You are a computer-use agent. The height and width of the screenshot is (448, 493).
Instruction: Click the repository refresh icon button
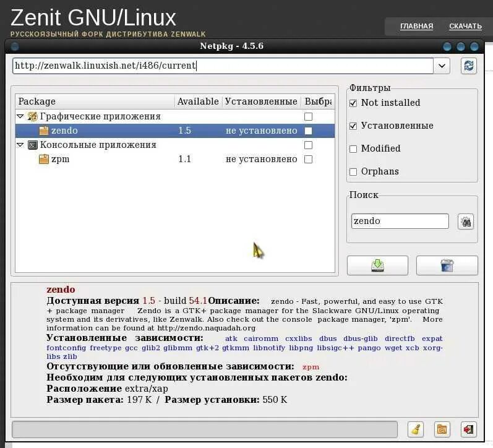click(x=468, y=66)
